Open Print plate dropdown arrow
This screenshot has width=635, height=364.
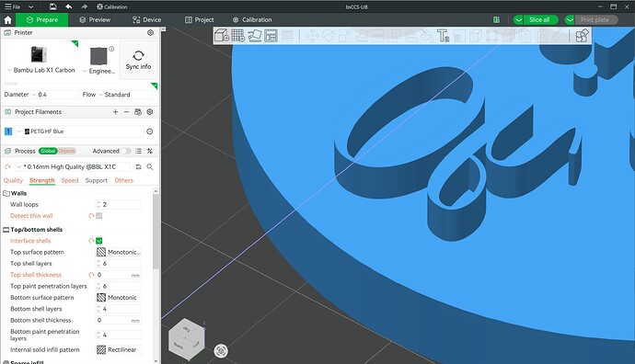pyautogui.click(x=570, y=20)
